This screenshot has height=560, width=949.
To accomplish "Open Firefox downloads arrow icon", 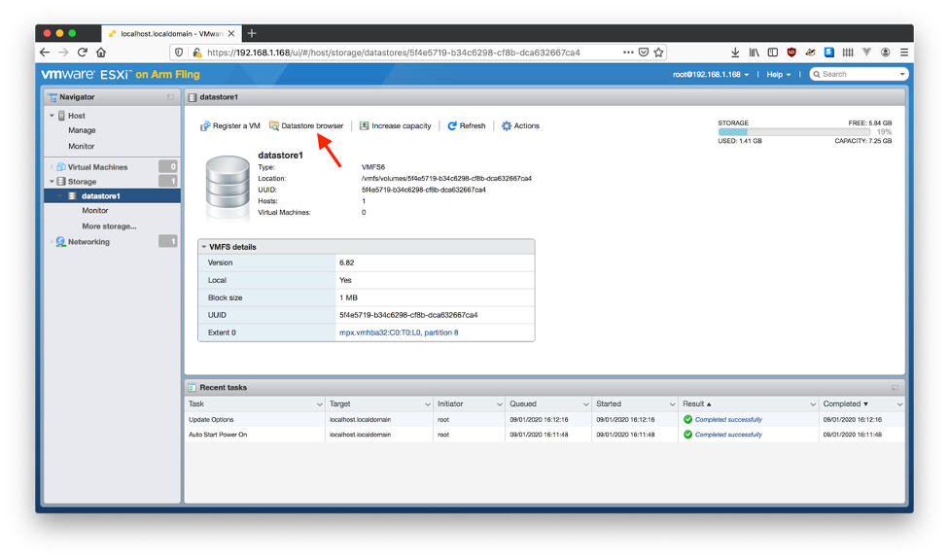I will (735, 52).
